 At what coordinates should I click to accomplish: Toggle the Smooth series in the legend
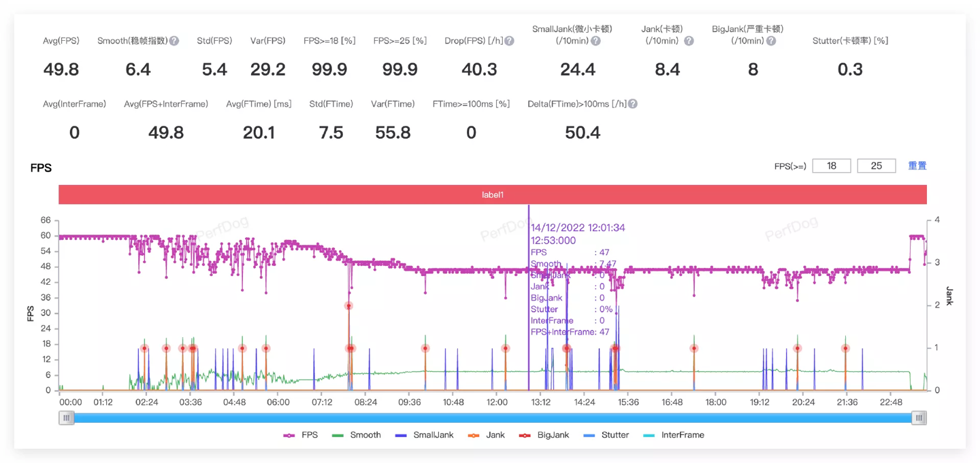[357, 435]
